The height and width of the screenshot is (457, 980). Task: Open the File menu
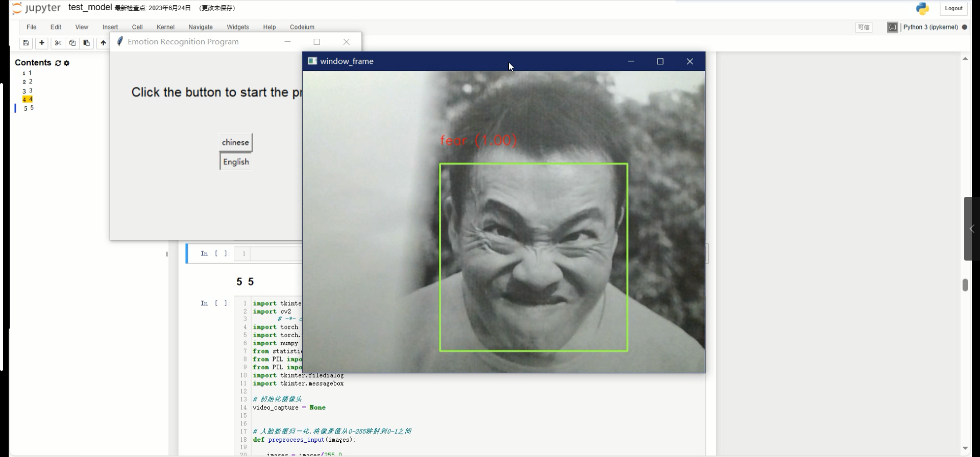coord(31,27)
